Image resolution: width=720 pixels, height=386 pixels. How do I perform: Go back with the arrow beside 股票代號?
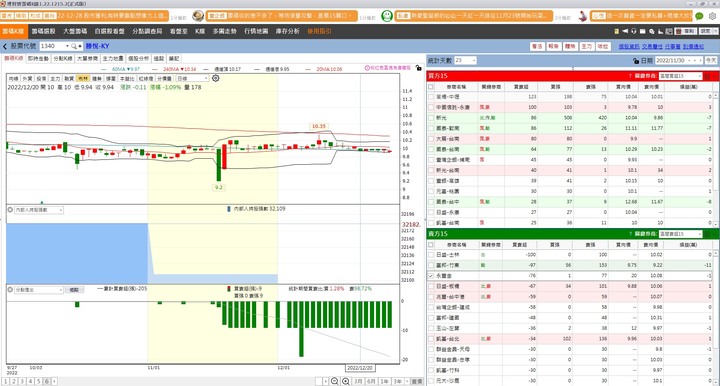tap(5, 46)
